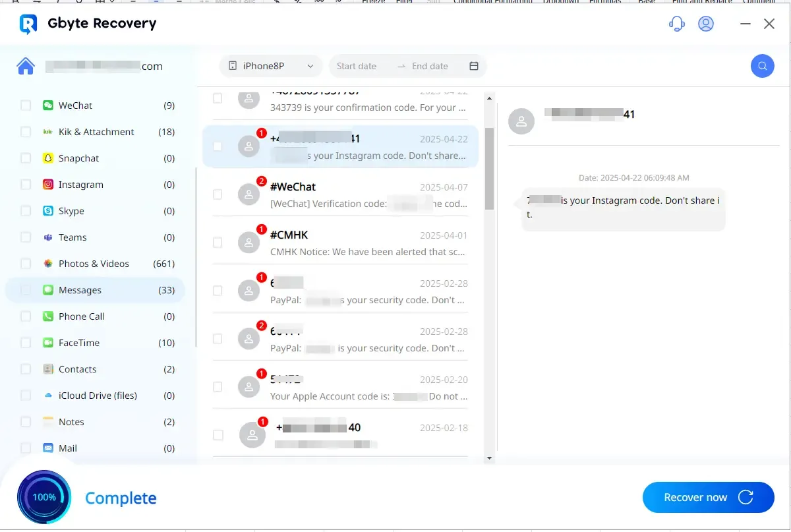This screenshot has height=532, width=791.
Task: Open the iPhone8P device dropdown
Action: click(271, 66)
